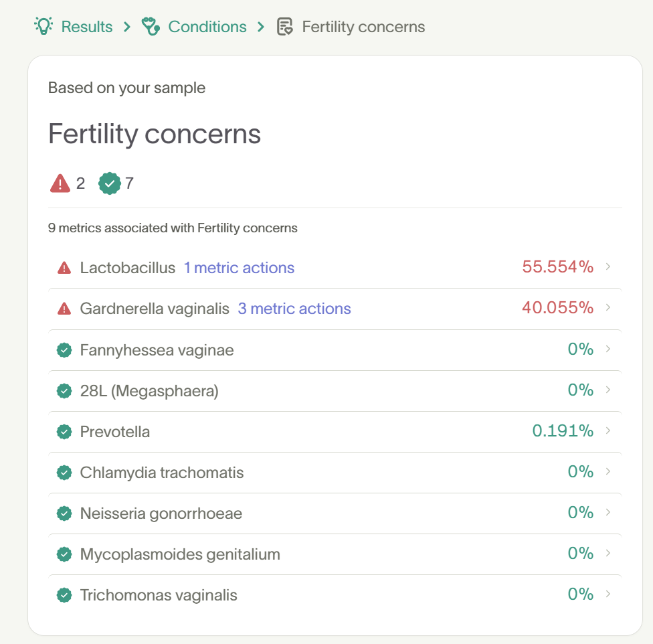
Task: Click the green check beside Chlamydia trachomatis
Action: click(x=64, y=472)
